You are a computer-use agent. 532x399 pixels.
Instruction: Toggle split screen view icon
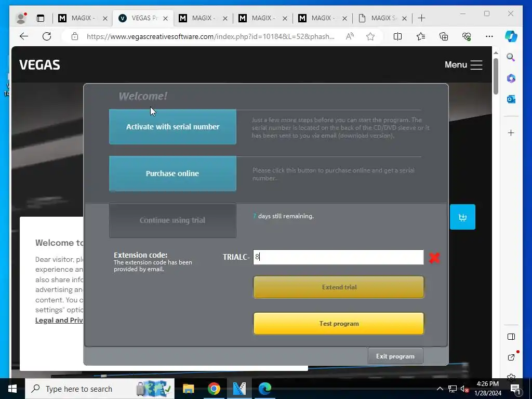[x=397, y=36]
